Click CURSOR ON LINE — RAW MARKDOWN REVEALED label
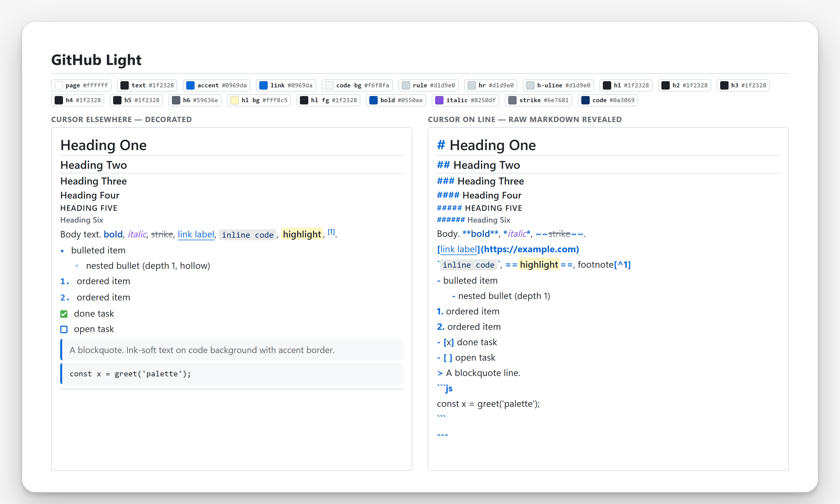 coord(524,120)
